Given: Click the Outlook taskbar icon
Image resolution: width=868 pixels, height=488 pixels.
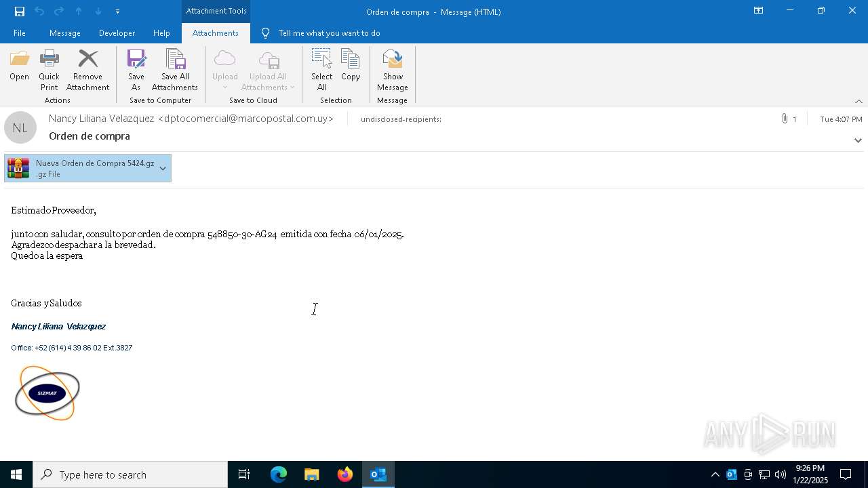Looking at the screenshot, I should [x=378, y=474].
